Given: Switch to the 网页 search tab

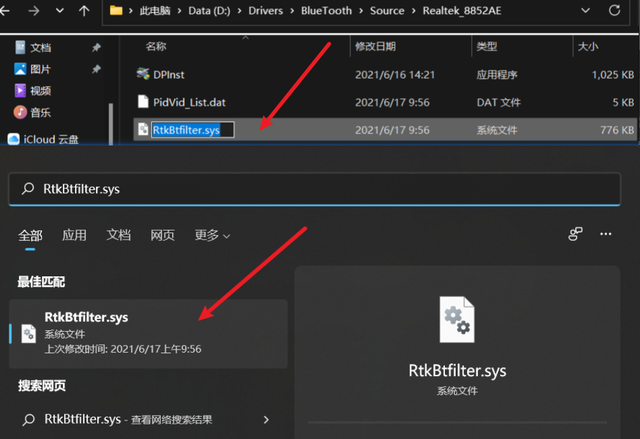Looking at the screenshot, I should tap(162, 235).
